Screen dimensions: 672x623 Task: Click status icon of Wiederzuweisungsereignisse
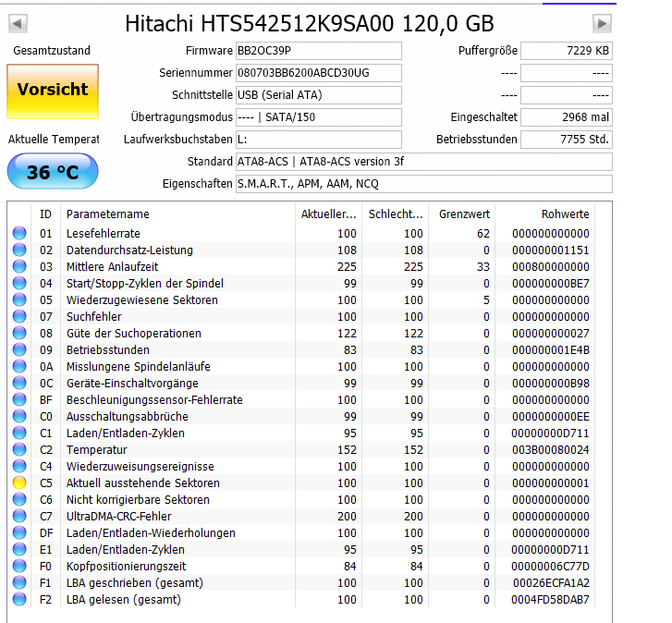tap(19, 466)
